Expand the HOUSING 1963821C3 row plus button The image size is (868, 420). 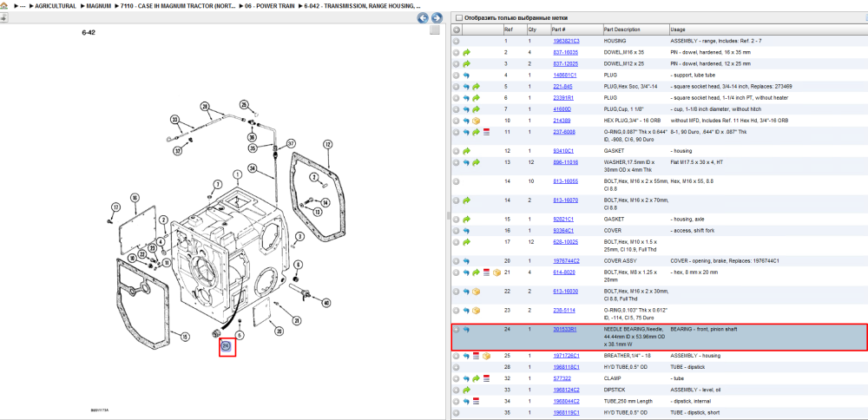(x=457, y=41)
